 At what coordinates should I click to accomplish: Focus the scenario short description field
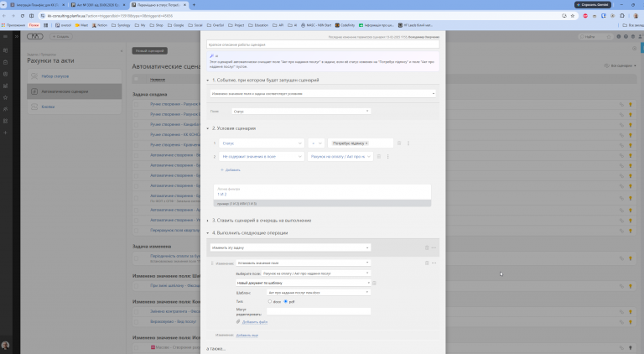(323, 44)
